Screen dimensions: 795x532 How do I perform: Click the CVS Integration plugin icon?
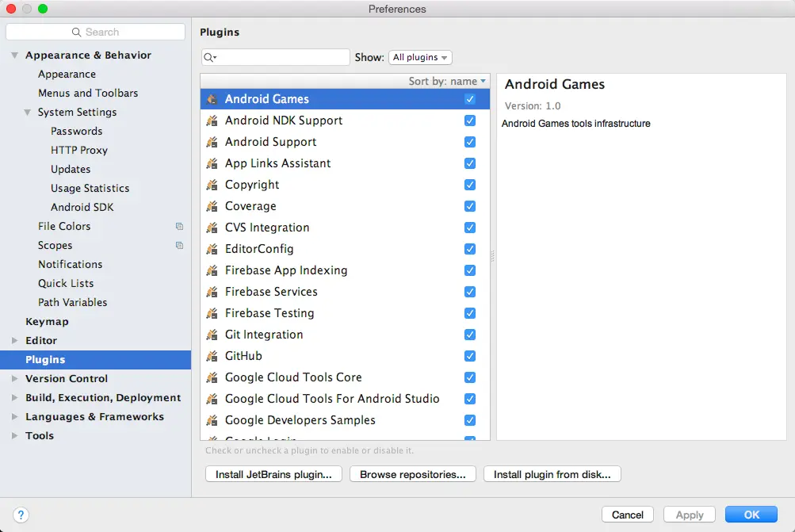[212, 228]
